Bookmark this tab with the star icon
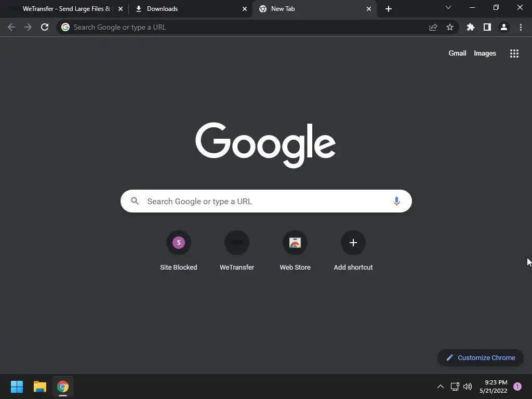 tap(450, 27)
